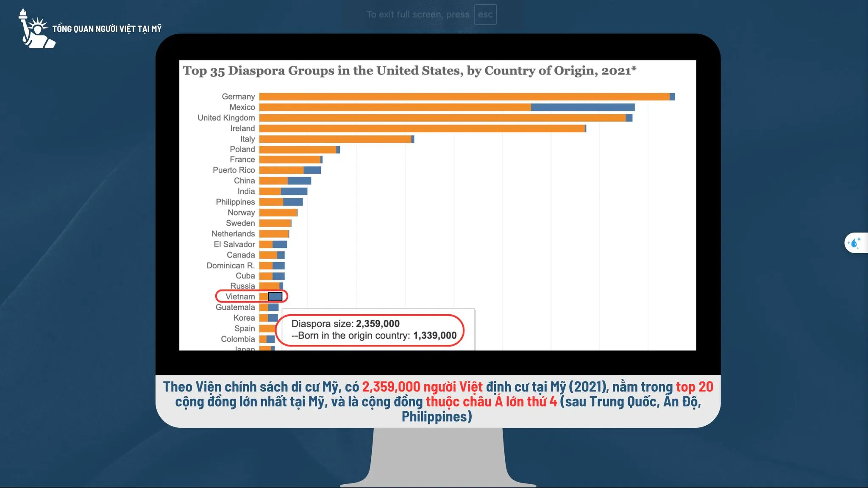Click the 'Puerto Rico' label
Viewport: 868px width, 488px height.
(234, 170)
